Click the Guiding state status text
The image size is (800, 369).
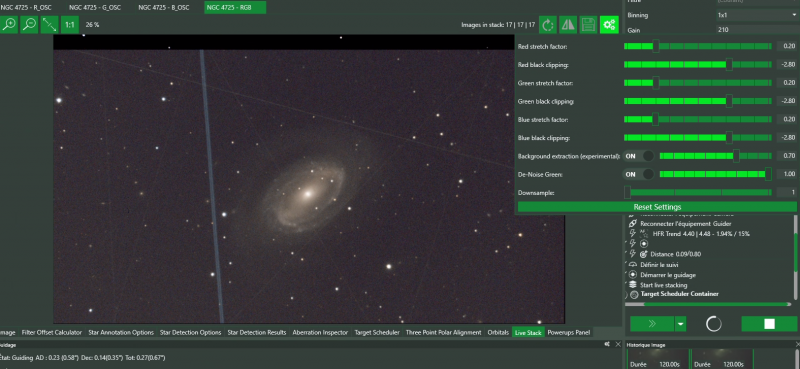83,358
